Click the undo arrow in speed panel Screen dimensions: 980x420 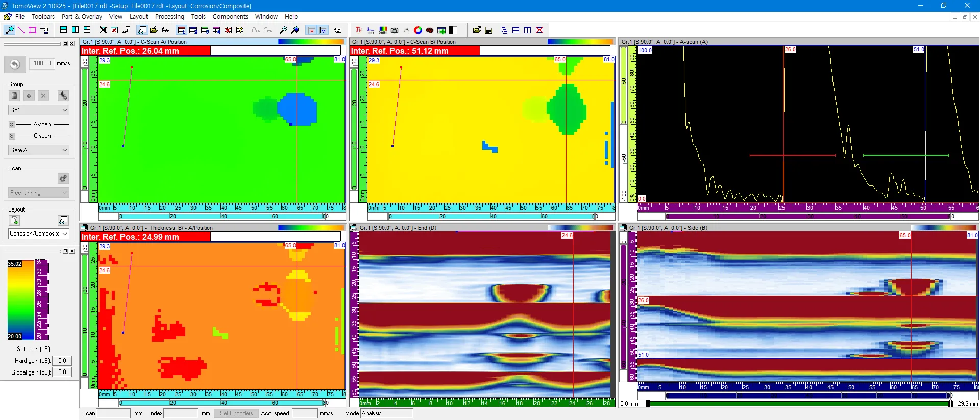pyautogui.click(x=15, y=64)
